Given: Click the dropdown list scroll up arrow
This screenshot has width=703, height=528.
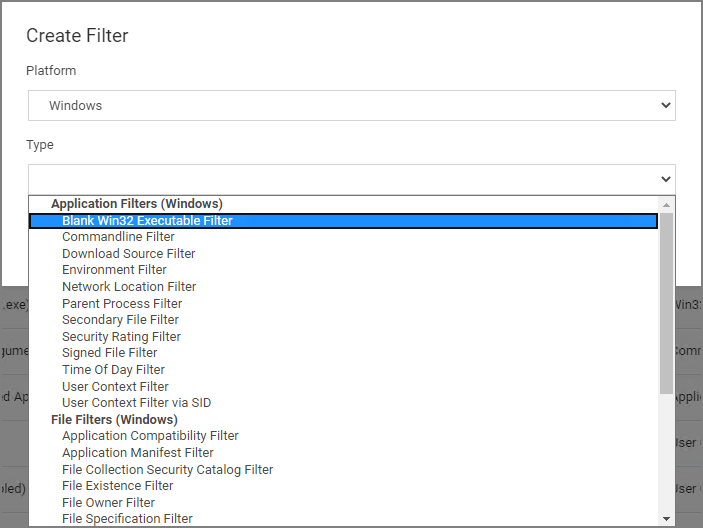Looking at the screenshot, I should (666, 205).
